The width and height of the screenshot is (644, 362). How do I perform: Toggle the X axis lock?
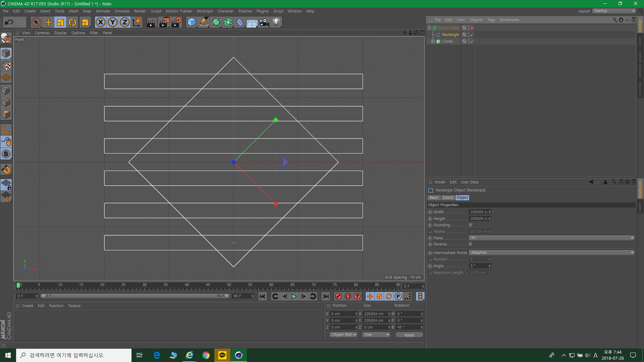click(100, 22)
